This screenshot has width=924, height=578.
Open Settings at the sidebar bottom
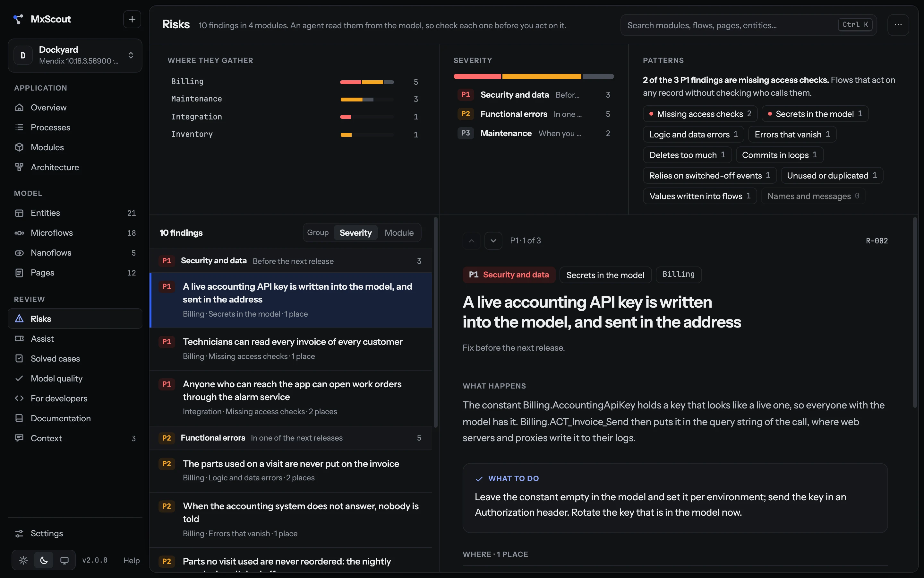pos(75,533)
